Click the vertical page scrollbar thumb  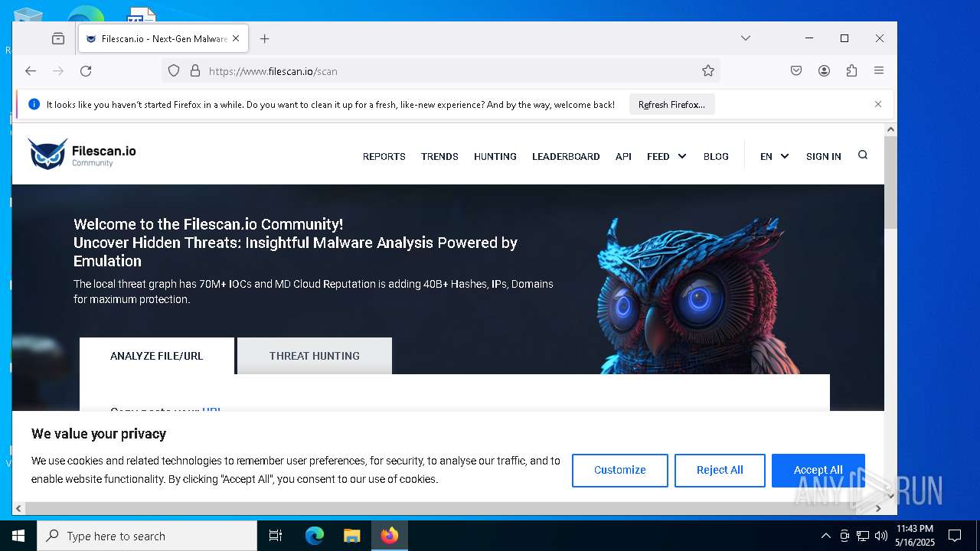tap(890, 183)
